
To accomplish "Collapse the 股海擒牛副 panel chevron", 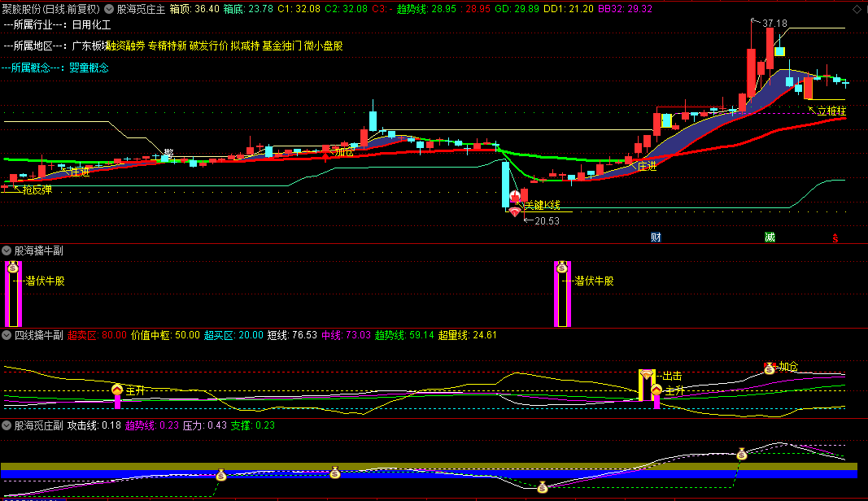I will 7,250.
